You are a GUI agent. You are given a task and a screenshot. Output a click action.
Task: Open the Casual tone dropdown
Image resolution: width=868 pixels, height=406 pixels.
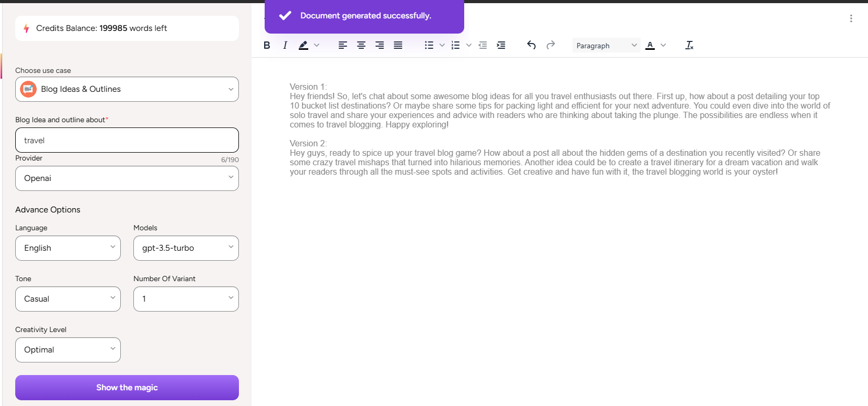click(x=68, y=299)
